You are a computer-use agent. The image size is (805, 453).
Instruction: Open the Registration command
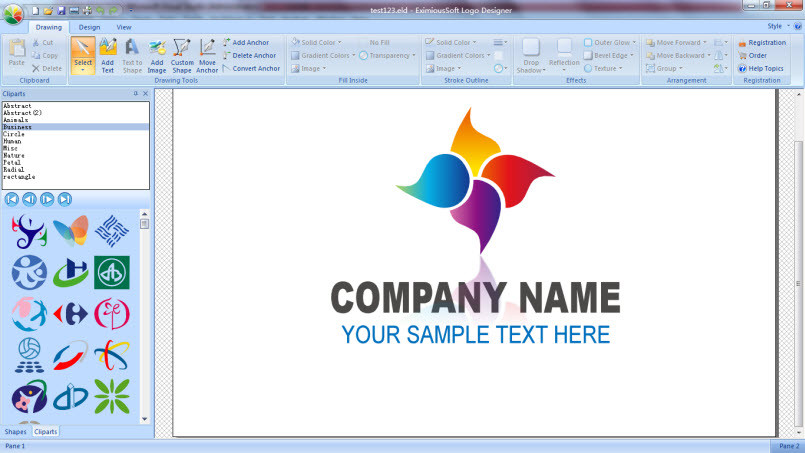click(x=762, y=43)
